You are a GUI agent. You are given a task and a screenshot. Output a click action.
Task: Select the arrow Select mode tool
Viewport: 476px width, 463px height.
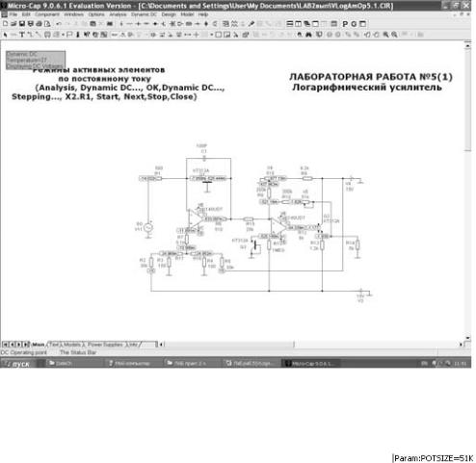pos(5,35)
